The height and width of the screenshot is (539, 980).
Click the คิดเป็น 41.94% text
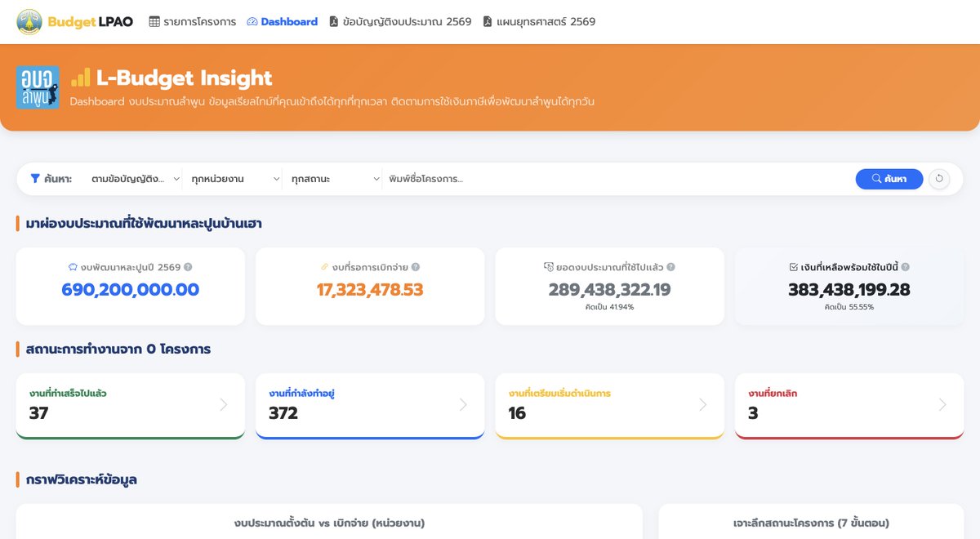tap(609, 307)
